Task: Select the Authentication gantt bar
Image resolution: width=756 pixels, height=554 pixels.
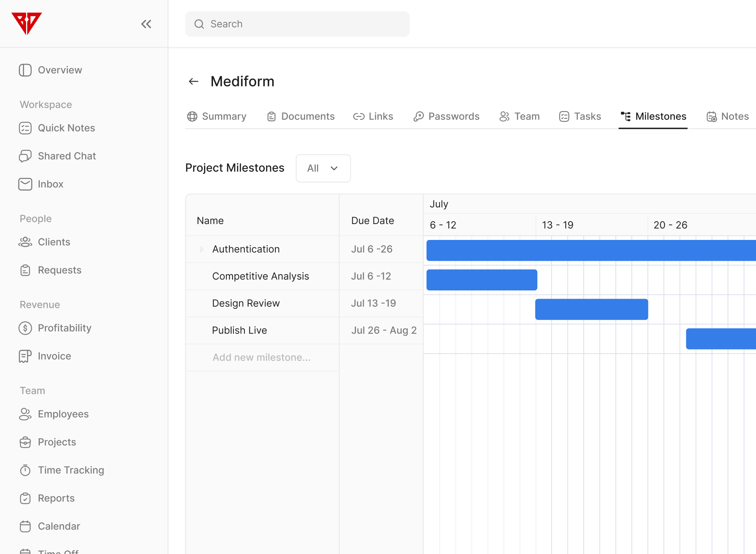Action: [x=591, y=250]
